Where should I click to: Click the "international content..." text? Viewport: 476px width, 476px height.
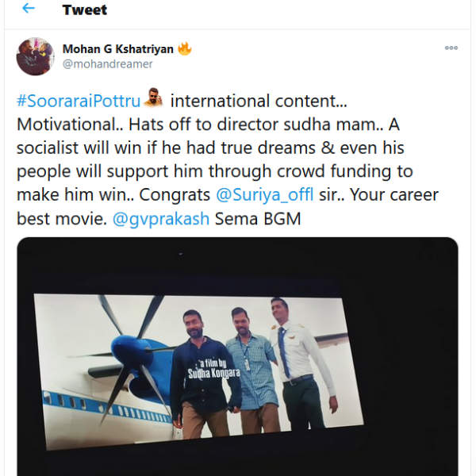(x=259, y=102)
